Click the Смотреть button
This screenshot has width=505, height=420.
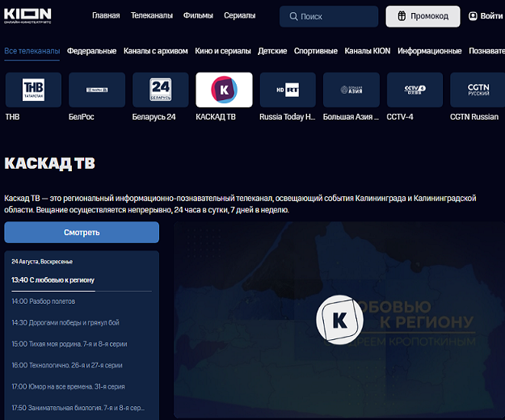(82, 233)
